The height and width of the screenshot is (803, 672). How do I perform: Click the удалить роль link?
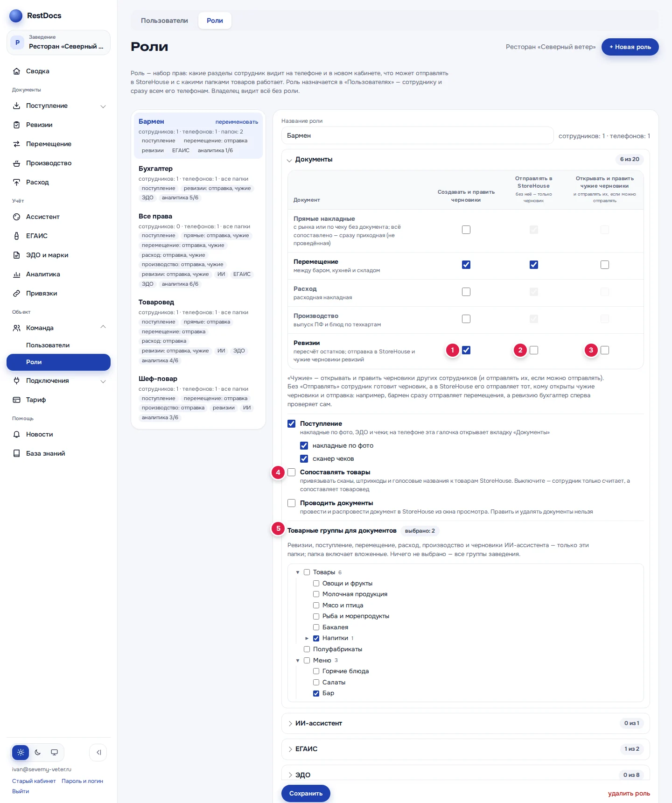[629, 794]
